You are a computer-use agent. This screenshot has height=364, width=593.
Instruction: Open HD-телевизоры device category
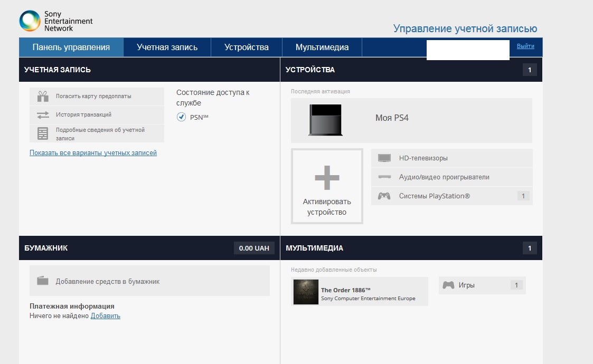452,158
